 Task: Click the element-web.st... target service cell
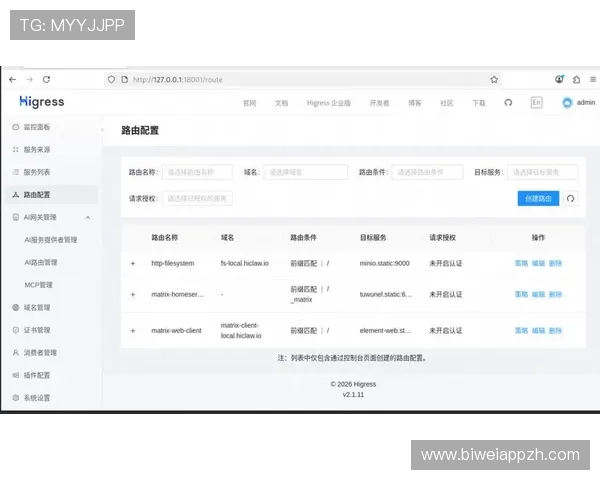[385, 331]
